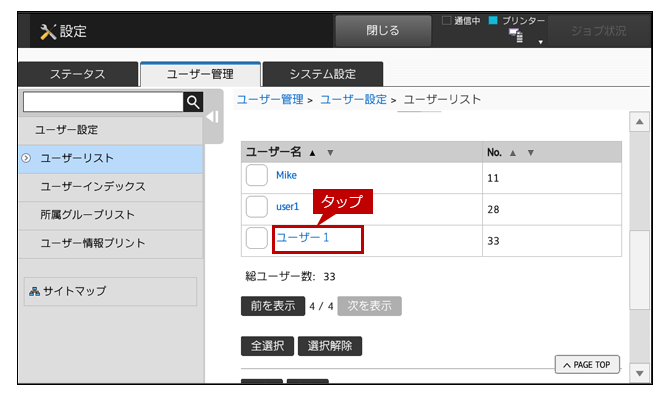
Task: Click the 前を表示 button
Action: click(x=273, y=306)
